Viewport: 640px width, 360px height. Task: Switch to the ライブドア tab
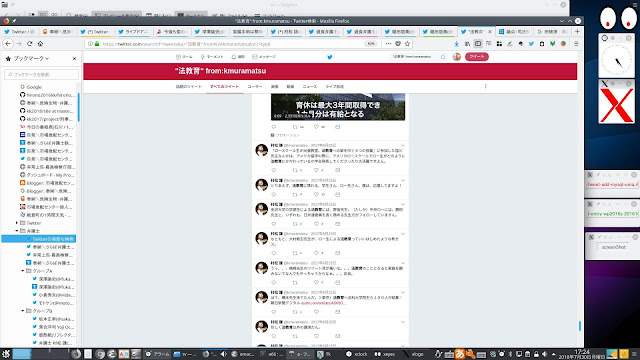(x=133, y=31)
